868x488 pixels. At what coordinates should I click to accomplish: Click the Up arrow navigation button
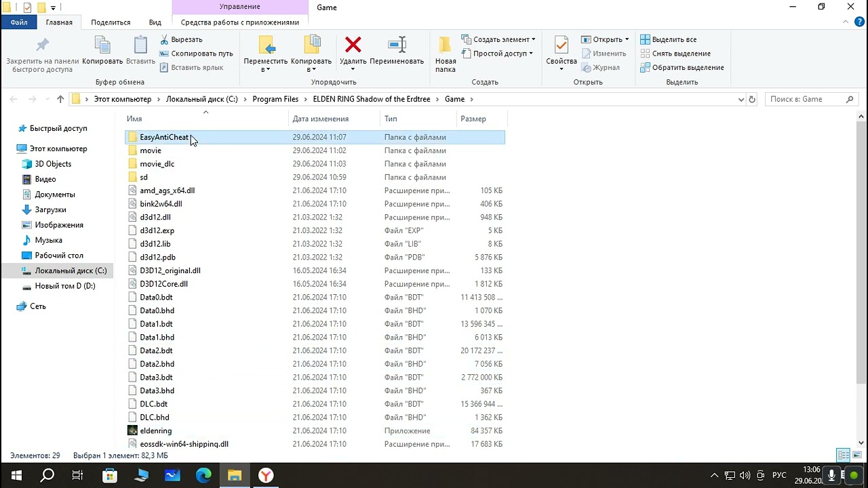(x=60, y=99)
